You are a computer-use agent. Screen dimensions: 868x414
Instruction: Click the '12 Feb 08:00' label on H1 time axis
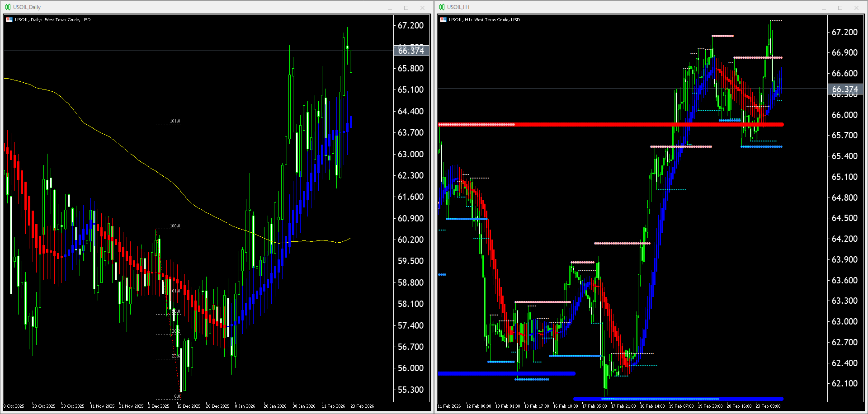(x=479, y=406)
